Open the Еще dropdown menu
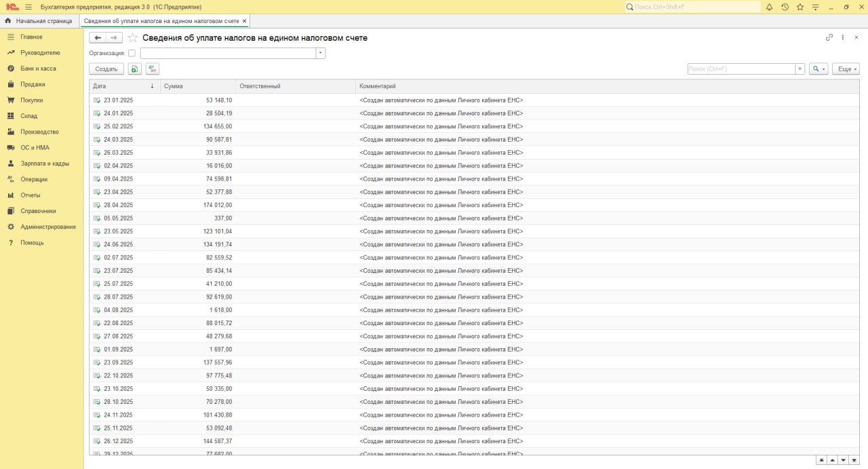The width and height of the screenshot is (868, 469). [x=847, y=69]
